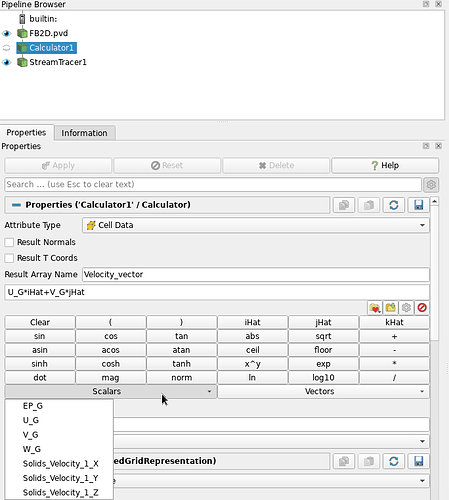
Task: Open the Vectors dropdown menu
Action: [x=324, y=391]
